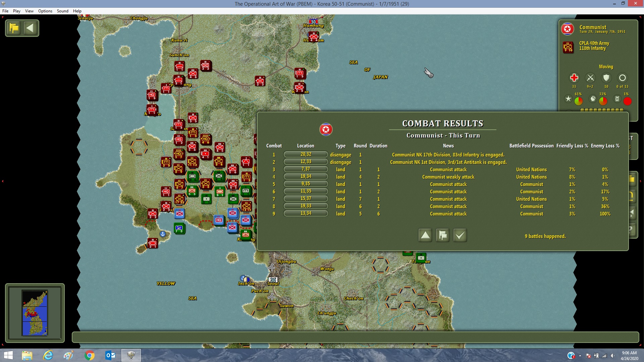Go to combat location 20,32
Screen dimensions: 644x362
306,155
